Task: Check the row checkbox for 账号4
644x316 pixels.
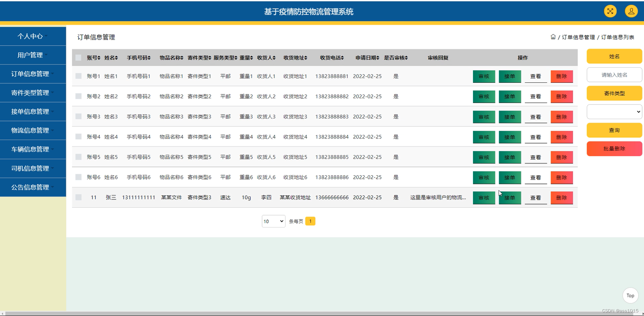Action: [x=78, y=136]
